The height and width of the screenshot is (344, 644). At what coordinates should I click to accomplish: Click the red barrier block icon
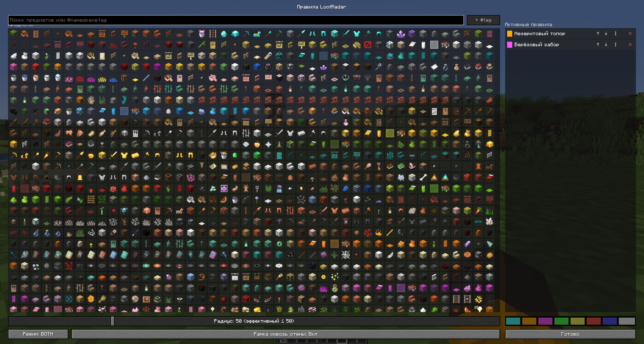pos(368,45)
